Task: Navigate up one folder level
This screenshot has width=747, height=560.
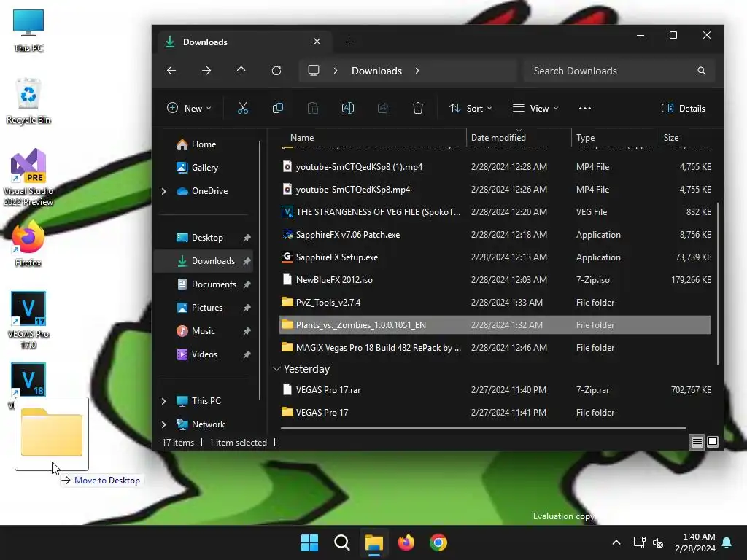Action: tap(241, 71)
